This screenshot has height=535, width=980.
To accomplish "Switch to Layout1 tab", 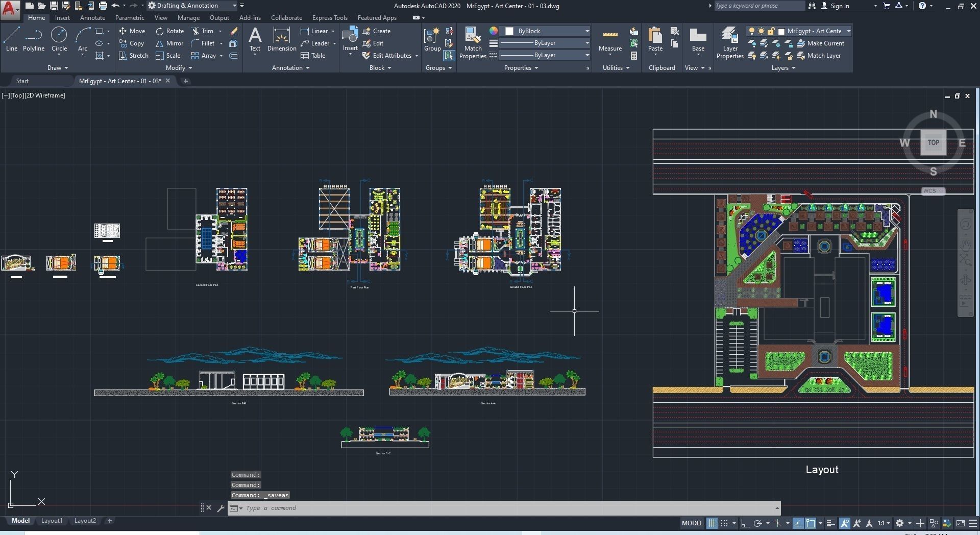I will (x=52, y=521).
